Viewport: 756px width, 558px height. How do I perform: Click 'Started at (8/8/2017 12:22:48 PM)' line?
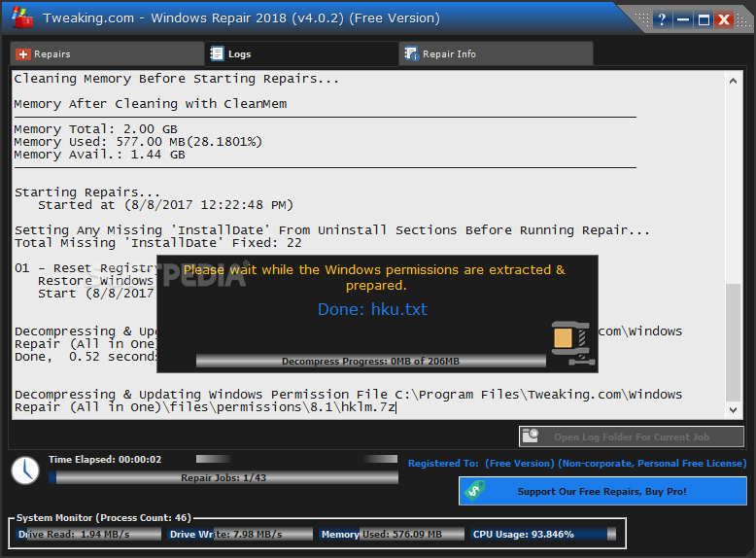tap(165, 205)
